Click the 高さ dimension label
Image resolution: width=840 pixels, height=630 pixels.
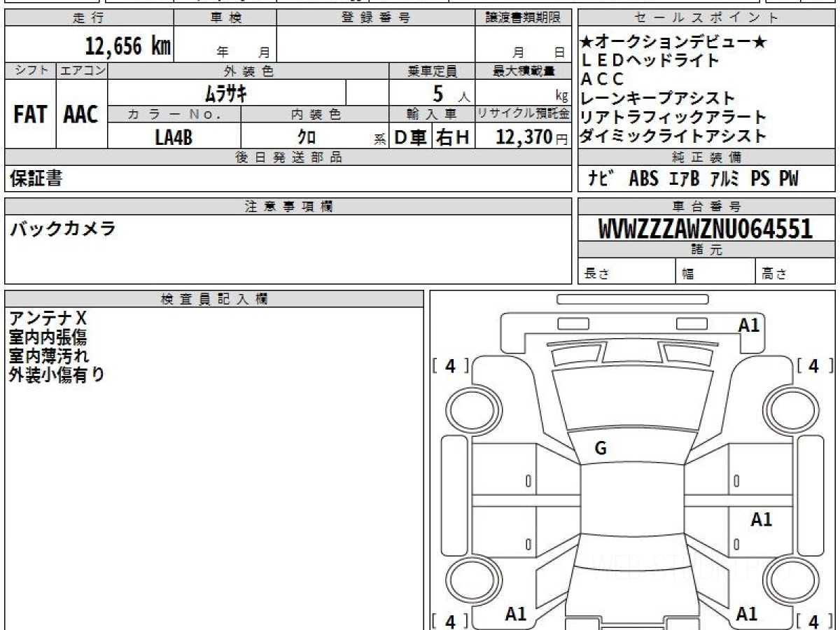tap(775, 274)
